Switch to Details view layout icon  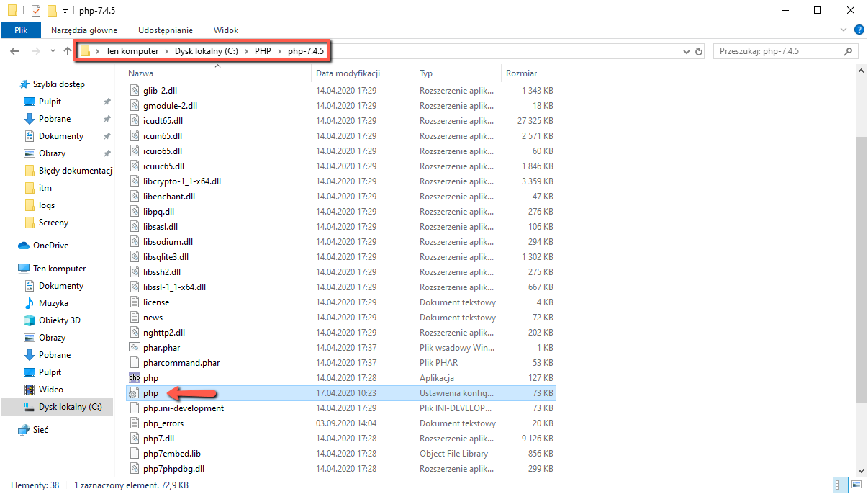839,485
